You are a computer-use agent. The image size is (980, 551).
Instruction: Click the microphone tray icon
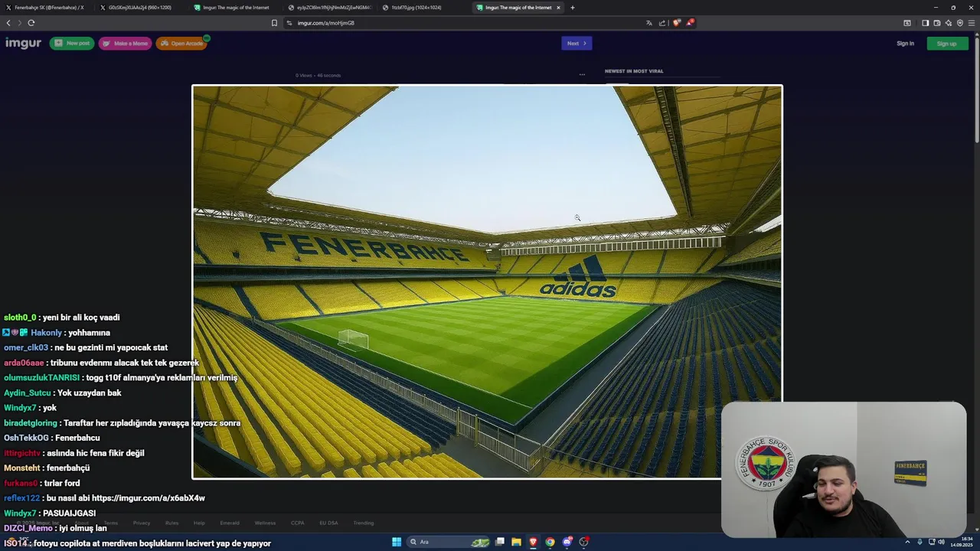(920, 542)
